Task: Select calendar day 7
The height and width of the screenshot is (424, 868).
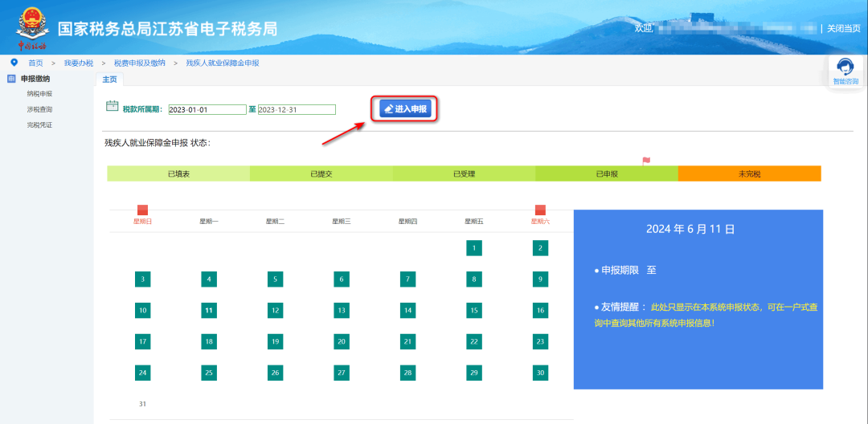Action: tap(407, 279)
